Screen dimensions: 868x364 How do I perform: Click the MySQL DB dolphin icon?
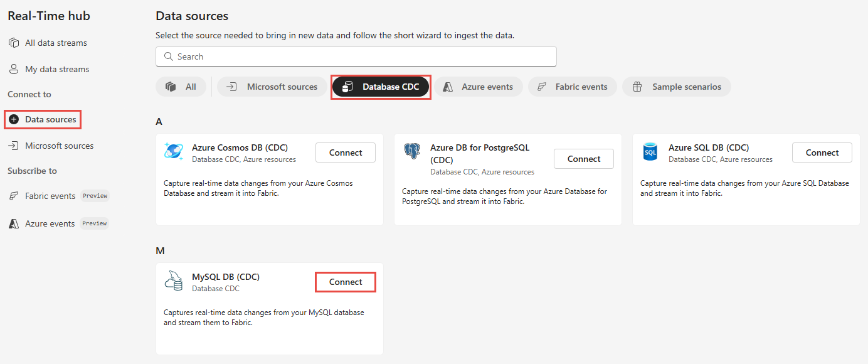174,281
